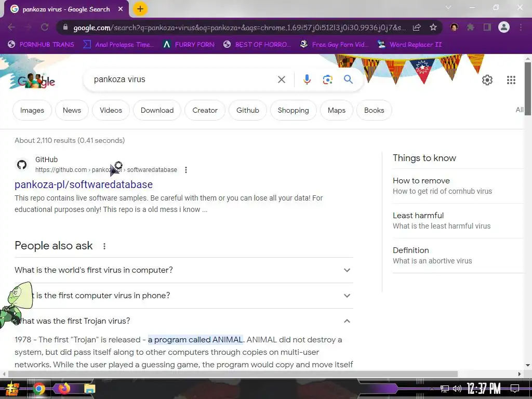Open File Explorer from the taskbar
The height and width of the screenshot is (399, 532).
coord(89,389)
